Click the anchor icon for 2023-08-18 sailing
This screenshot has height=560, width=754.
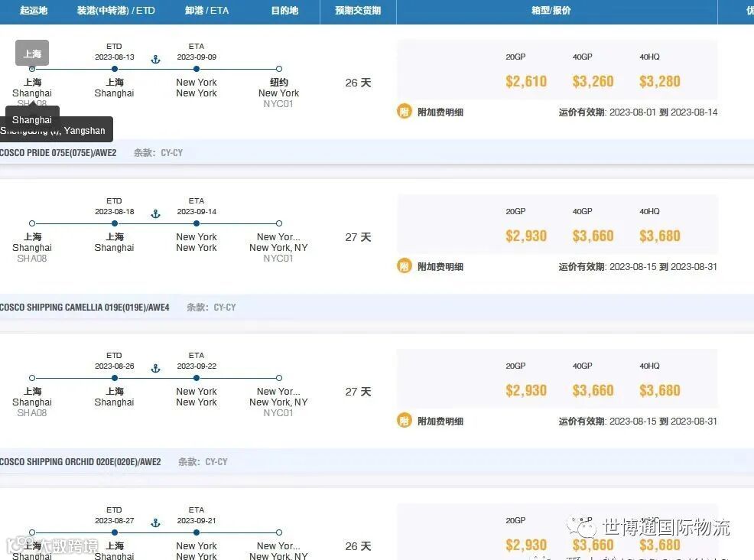(155, 213)
